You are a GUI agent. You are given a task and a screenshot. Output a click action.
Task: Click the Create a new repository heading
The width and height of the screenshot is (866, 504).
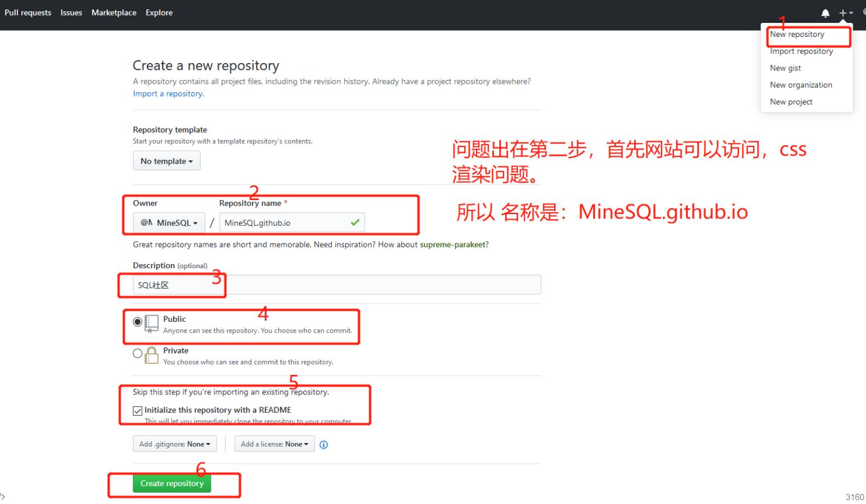[206, 65]
